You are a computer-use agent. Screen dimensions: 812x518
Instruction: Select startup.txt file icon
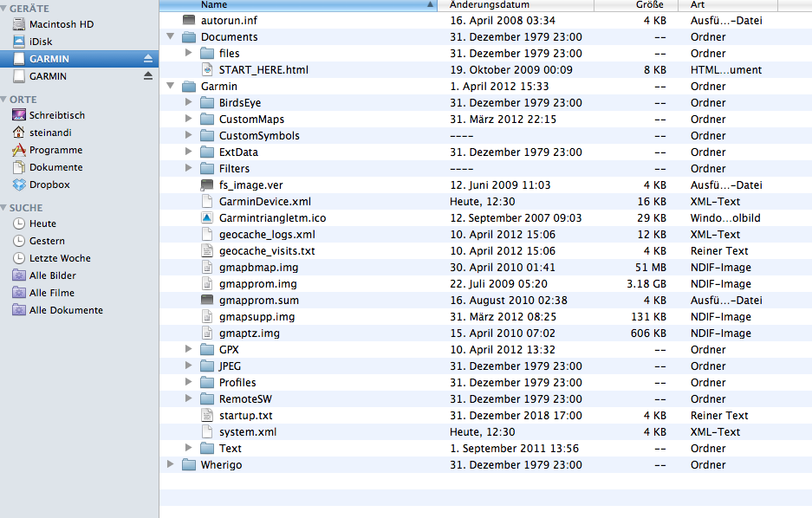click(x=207, y=416)
